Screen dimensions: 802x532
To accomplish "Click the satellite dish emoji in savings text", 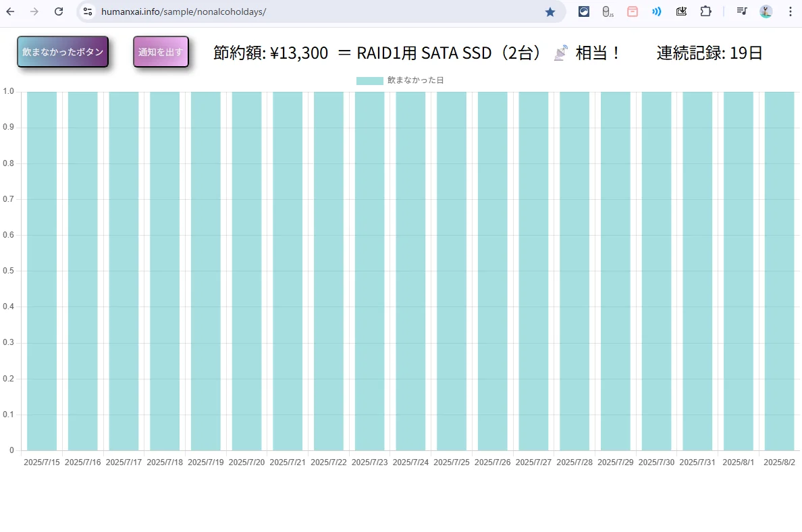I will click(560, 53).
